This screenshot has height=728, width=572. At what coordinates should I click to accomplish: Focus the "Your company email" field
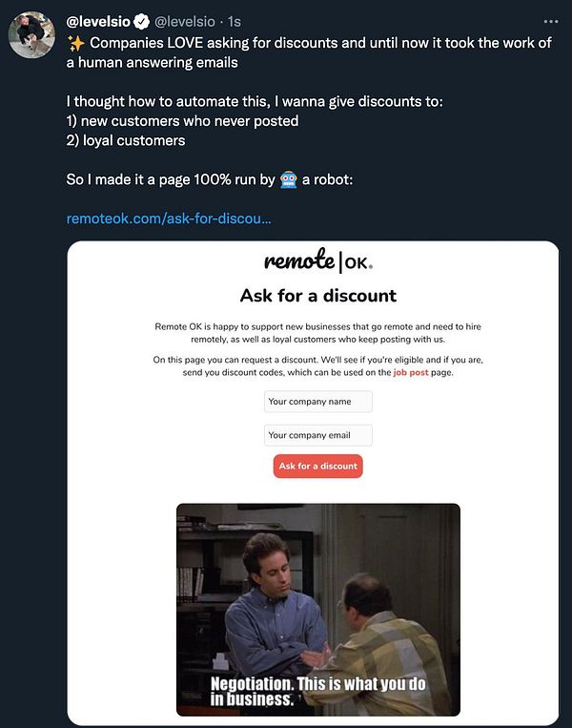point(317,435)
